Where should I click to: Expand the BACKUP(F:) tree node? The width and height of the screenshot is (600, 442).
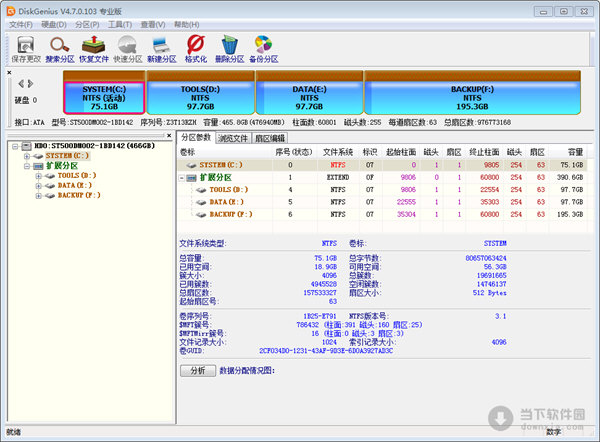pyautogui.click(x=38, y=196)
